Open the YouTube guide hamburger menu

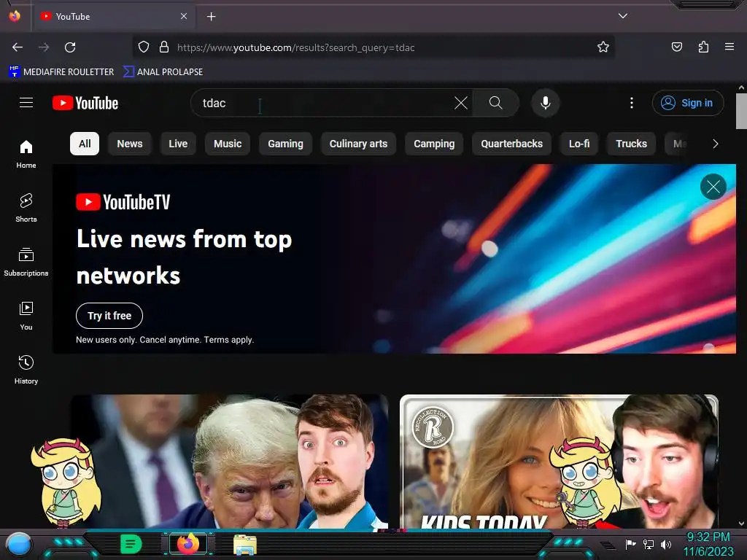pyautogui.click(x=26, y=103)
